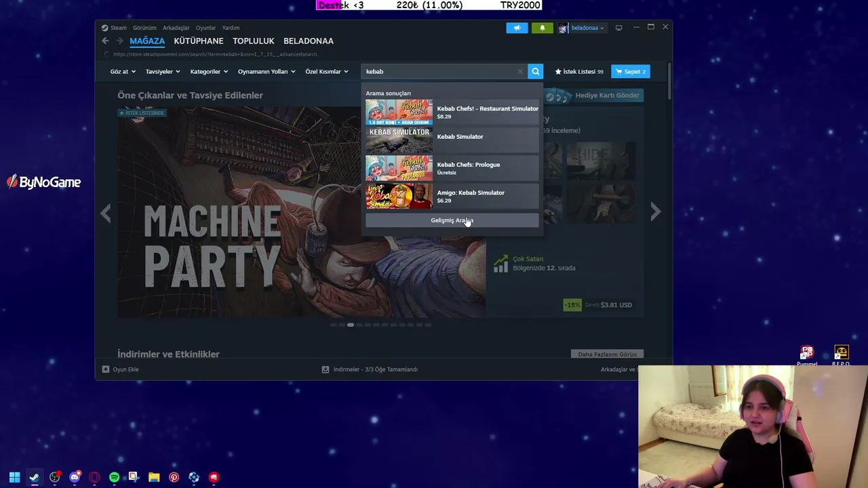Select Amigo: Kebab Simulator search result
The height and width of the screenshot is (488, 868).
pos(452,197)
